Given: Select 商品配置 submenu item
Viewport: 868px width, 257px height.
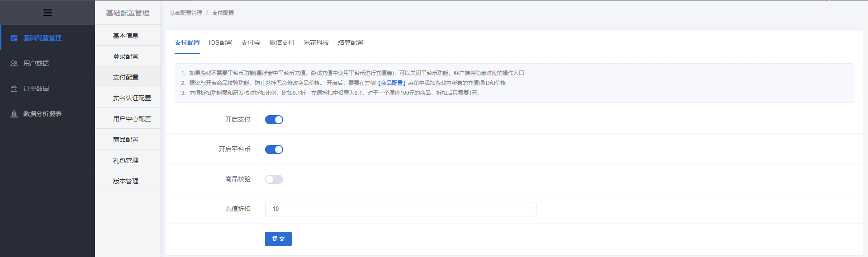Looking at the screenshot, I should tap(128, 139).
